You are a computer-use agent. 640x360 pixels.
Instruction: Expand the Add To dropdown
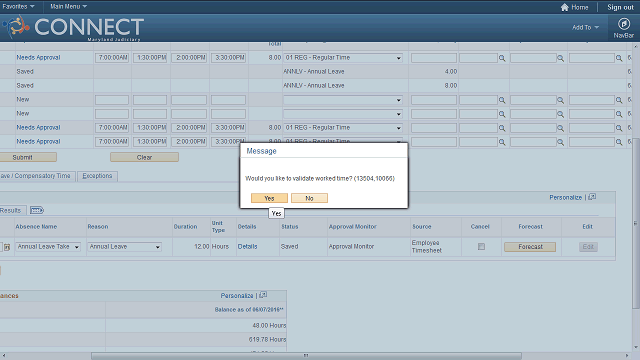[x=585, y=27]
